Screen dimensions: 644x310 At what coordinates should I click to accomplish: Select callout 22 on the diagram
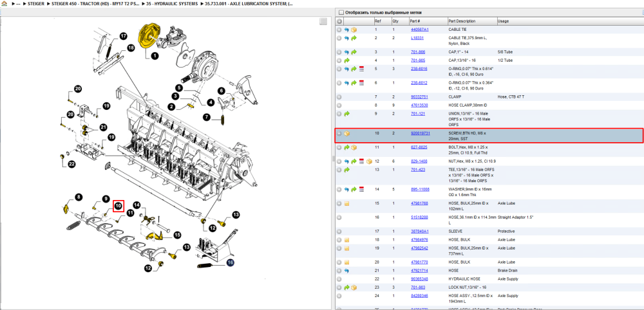pyautogui.click(x=71, y=165)
